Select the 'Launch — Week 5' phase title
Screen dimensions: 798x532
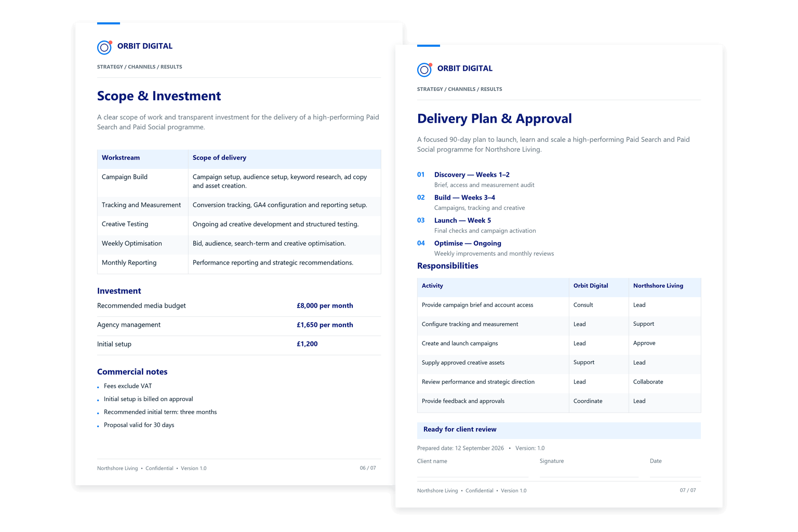[x=462, y=221]
